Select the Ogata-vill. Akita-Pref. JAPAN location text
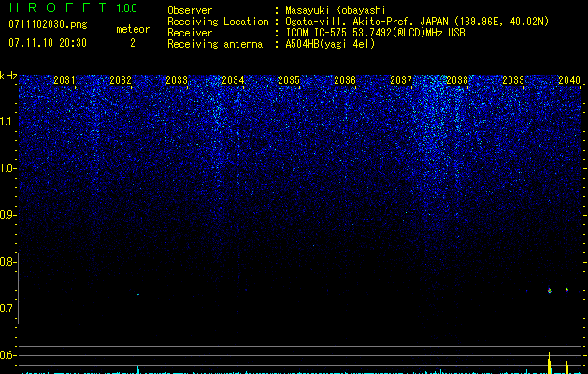The image size is (588, 374). (x=417, y=22)
